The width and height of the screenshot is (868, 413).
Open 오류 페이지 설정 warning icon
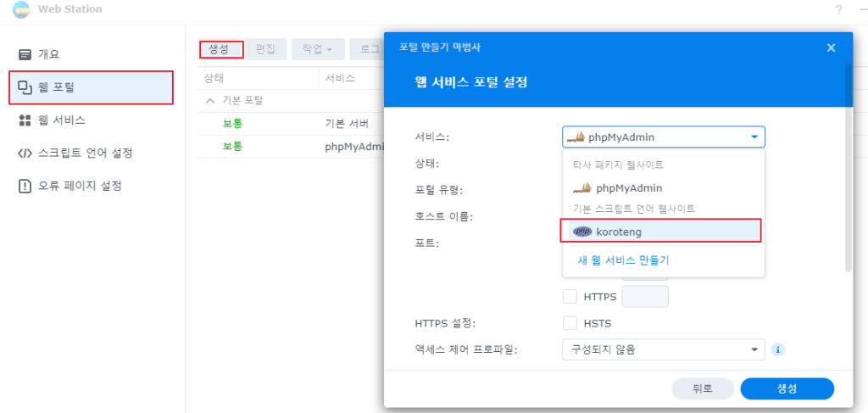pyautogui.click(x=25, y=186)
